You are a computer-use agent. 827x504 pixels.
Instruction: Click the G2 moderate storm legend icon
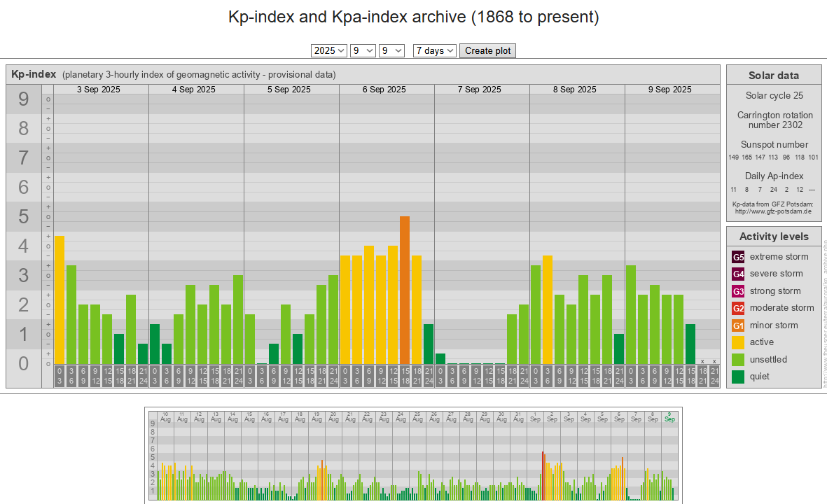tap(738, 308)
